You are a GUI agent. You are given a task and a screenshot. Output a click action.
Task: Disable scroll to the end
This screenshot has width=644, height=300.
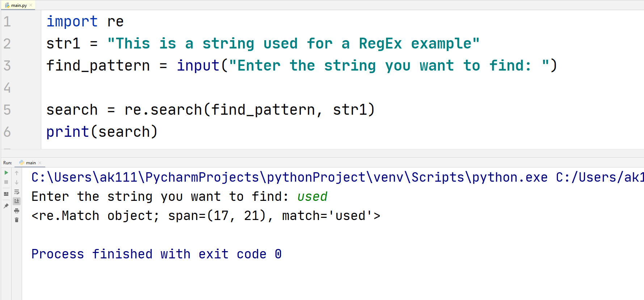click(x=17, y=201)
